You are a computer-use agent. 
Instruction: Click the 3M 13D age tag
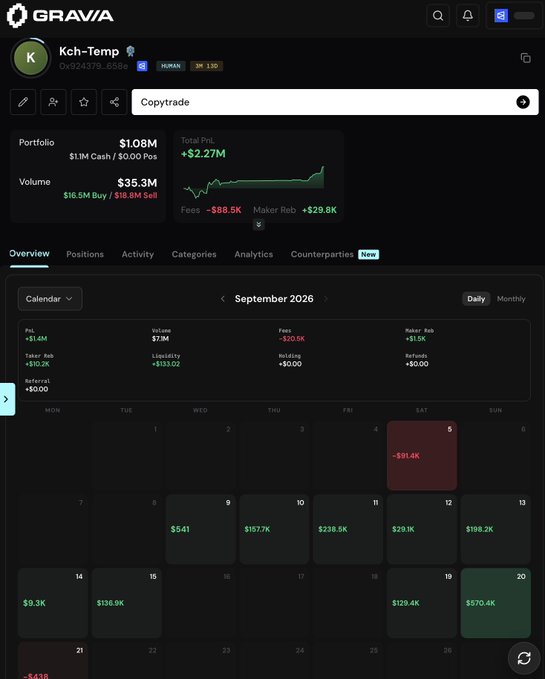click(206, 66)
